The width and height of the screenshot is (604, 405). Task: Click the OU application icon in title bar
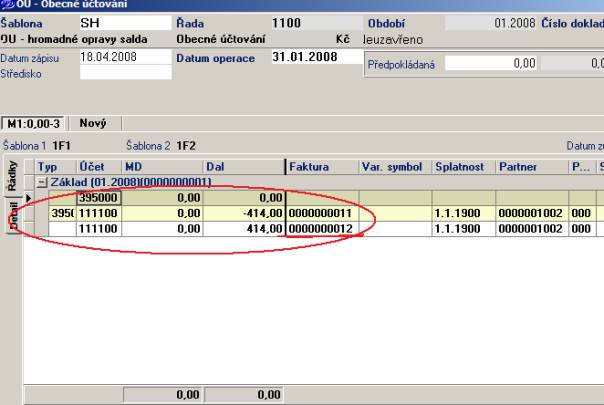tap(8, 6)
